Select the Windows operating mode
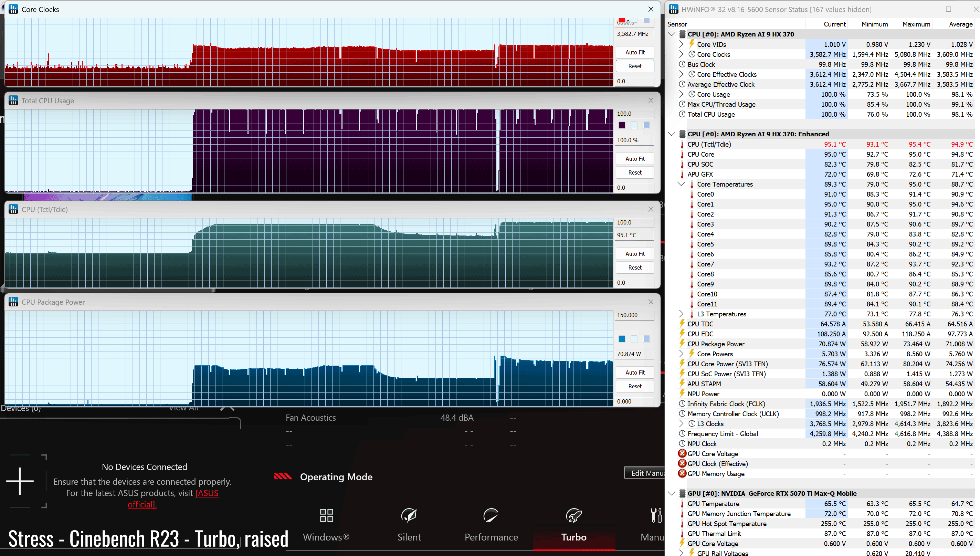 326,525
